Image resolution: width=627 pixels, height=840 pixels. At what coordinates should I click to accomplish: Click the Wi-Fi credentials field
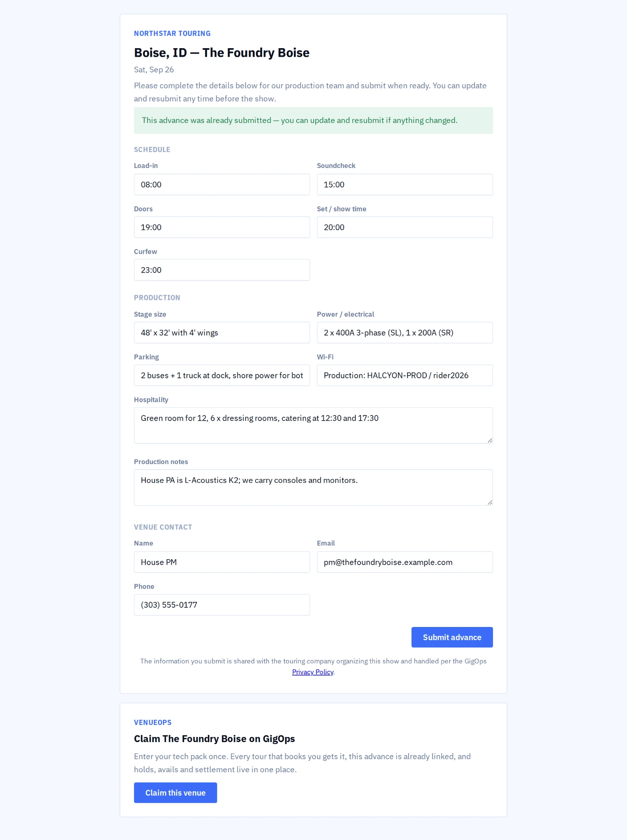pyautogui.click(x=405, y=375)
